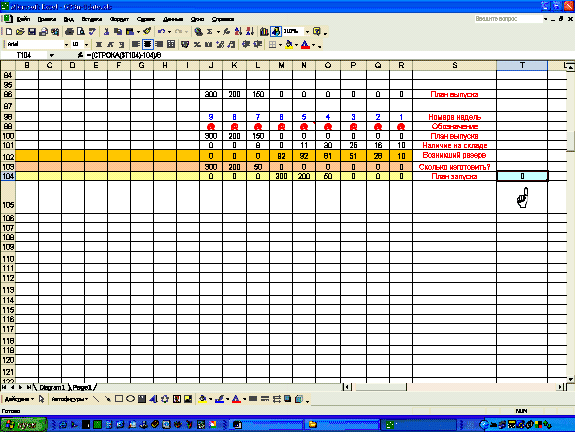Screen dimensions: 575x432
Task: Open the Файл menu
Action: point(23,19)
